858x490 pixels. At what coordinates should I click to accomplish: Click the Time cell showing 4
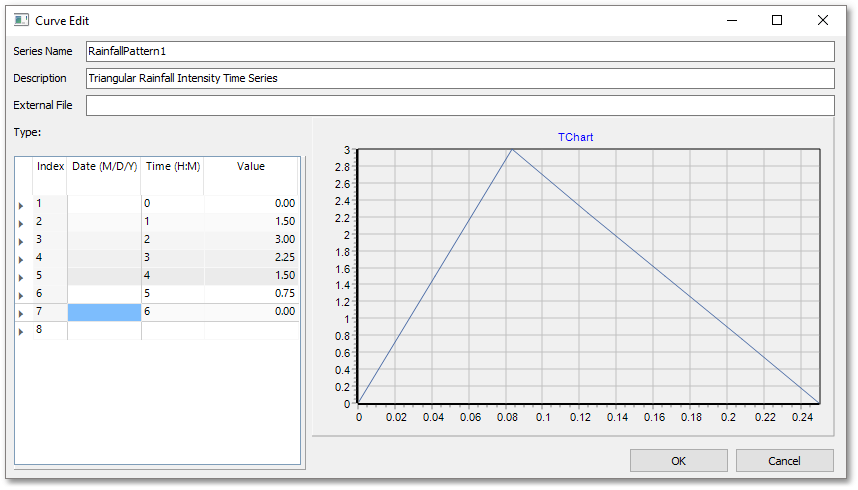[173, 275]
